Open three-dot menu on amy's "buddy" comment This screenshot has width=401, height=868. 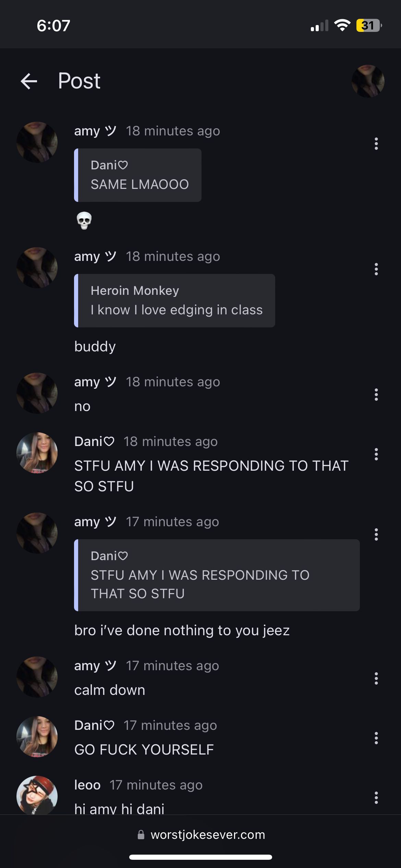tap(376, 269)
